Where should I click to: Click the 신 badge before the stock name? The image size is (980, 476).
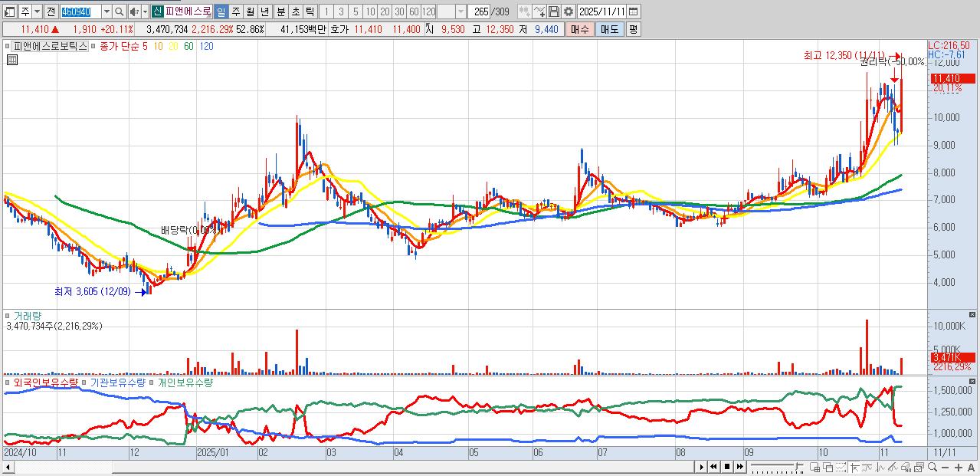157,11
